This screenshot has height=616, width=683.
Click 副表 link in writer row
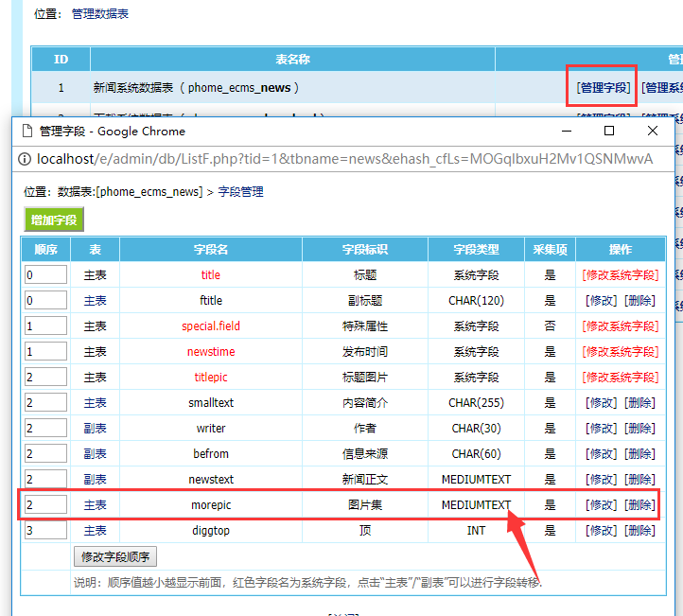pyautogui.click(x=95, y=429)
